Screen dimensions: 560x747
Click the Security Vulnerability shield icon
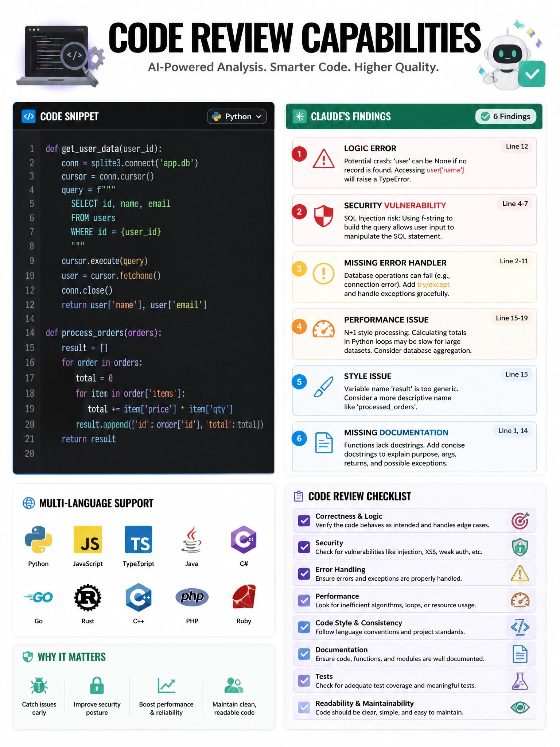(x=324, y=216)
